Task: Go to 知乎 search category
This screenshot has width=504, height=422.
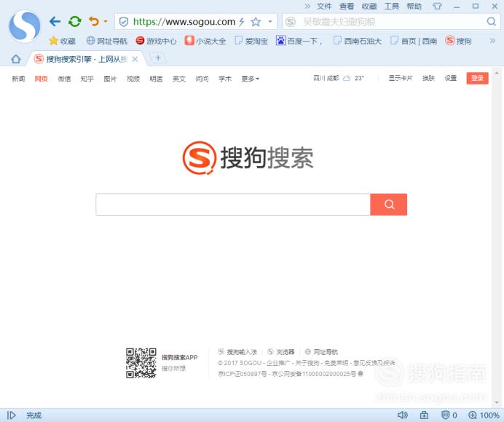Action: [87, 79]
